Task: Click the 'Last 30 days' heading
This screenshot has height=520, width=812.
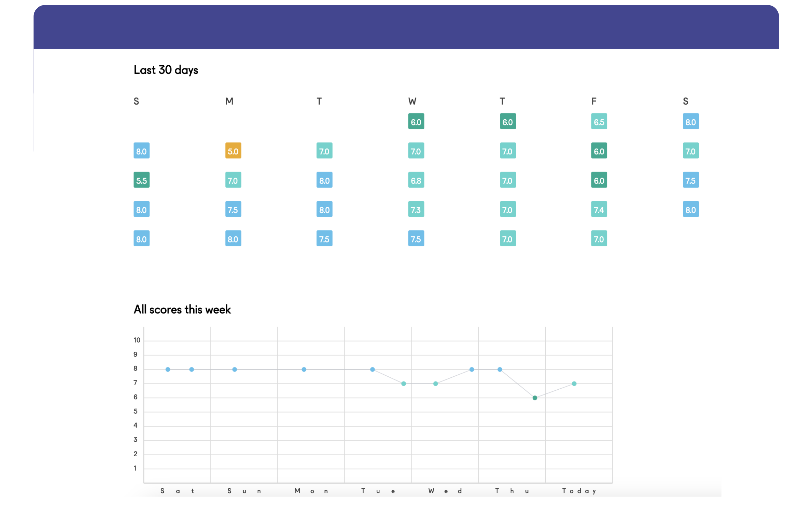Action: 166,70
